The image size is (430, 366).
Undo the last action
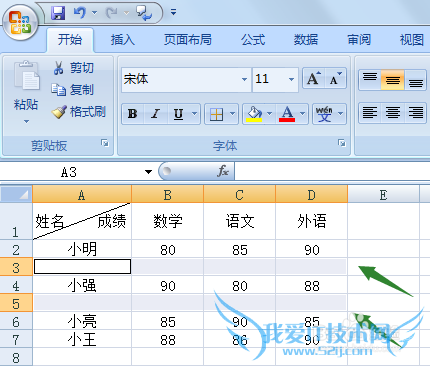pyautogui.click(x=80, y=13)
